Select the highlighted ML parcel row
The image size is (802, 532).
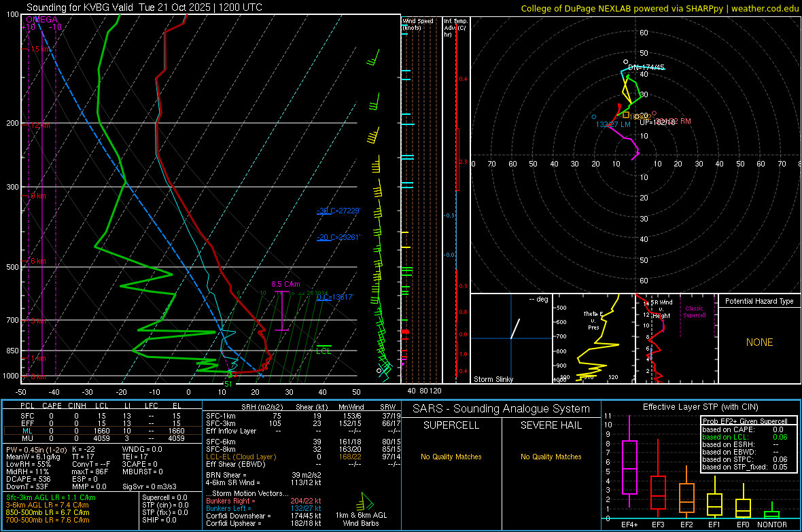(103, 431)
